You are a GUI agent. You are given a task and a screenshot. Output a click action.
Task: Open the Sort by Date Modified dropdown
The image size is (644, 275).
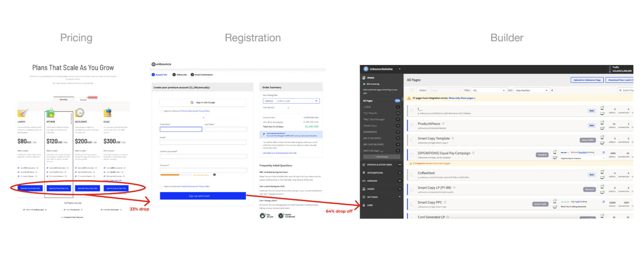(531, 90)
